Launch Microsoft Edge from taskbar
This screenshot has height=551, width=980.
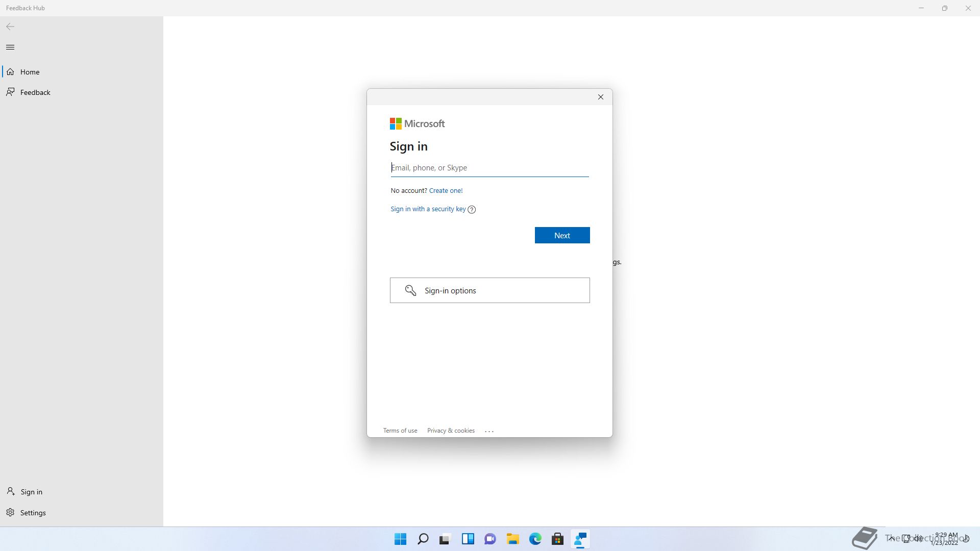(535, 539)
